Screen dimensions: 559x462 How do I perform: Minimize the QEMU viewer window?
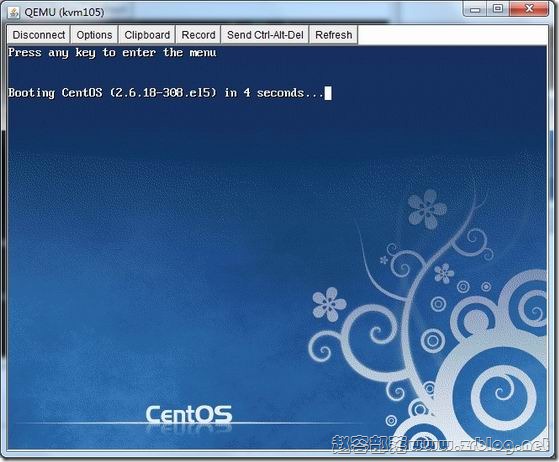475,9
